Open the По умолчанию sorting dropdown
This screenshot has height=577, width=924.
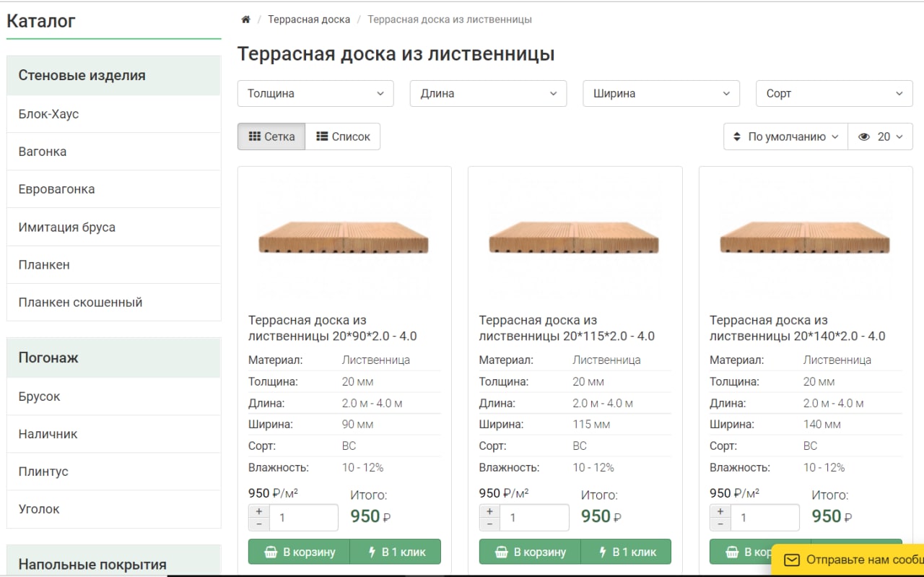pos(785,136)
